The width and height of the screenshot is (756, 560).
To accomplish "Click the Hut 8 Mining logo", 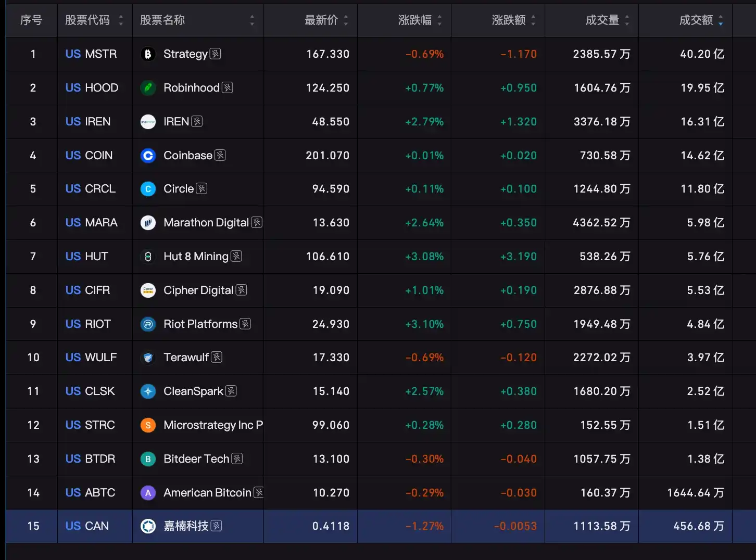I will pyautogui.click(x=148, y=257).
